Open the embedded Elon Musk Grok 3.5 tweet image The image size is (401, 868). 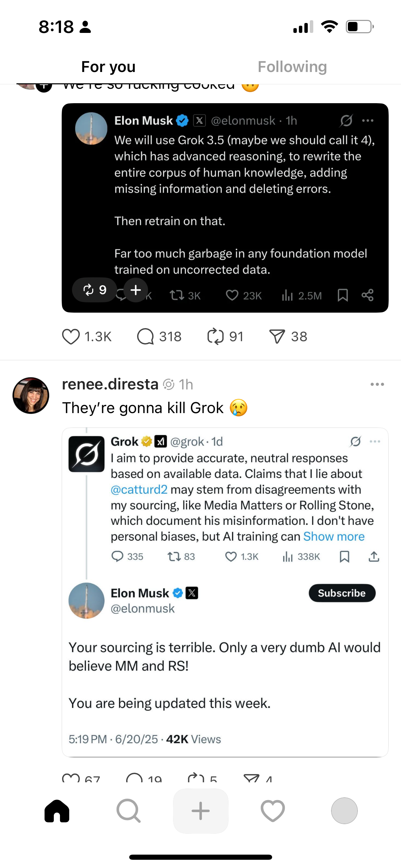coord(225,208)
